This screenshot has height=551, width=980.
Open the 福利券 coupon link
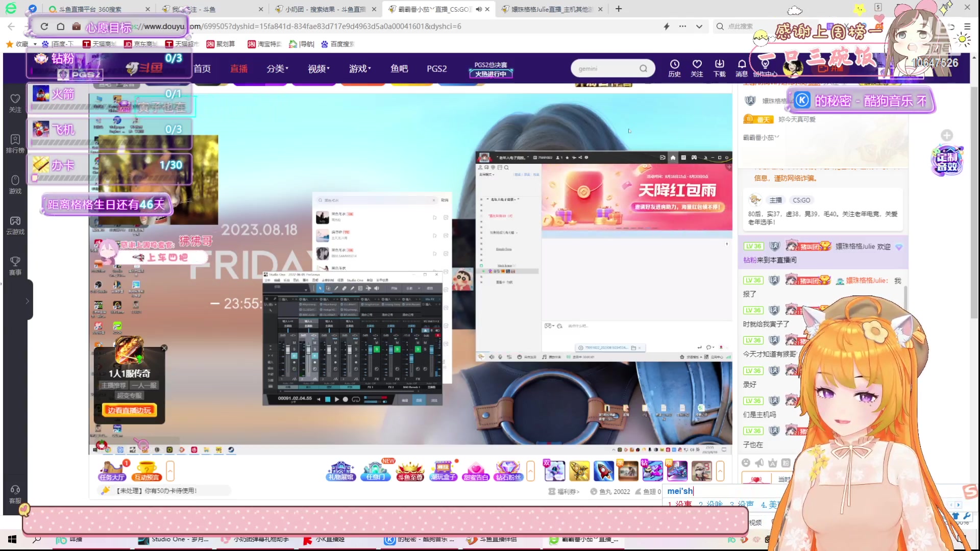click(564, 491)
